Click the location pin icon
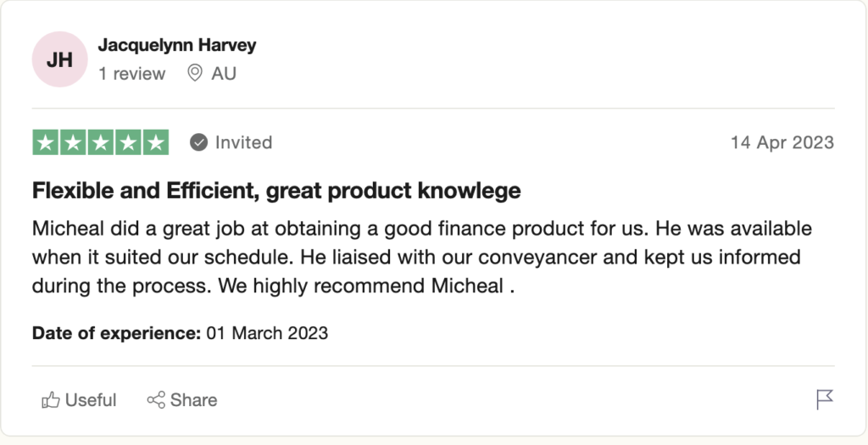The height and width of the screenshot is (445, 868). point(195,74)
